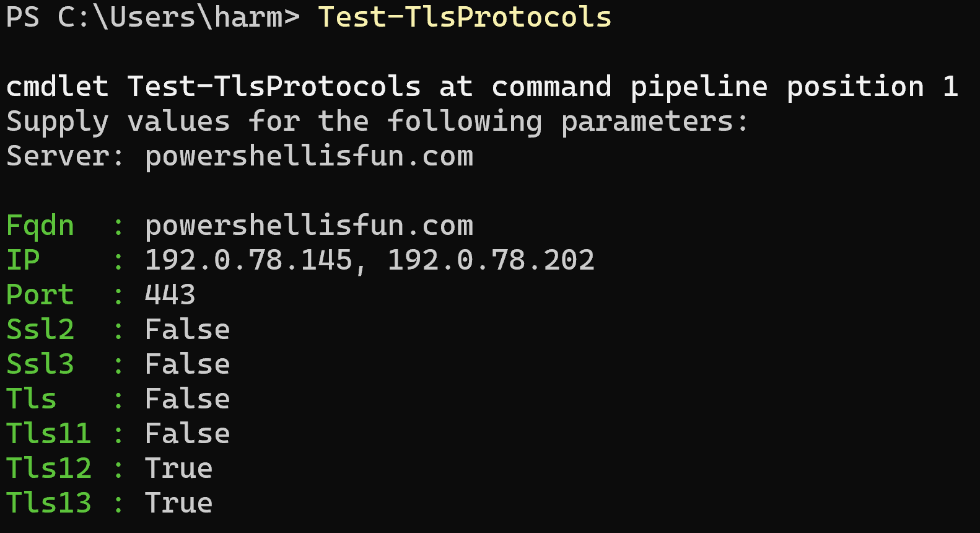Click the green Port label
The width and height of the screenshot is (980, 533).
(40, 295)
